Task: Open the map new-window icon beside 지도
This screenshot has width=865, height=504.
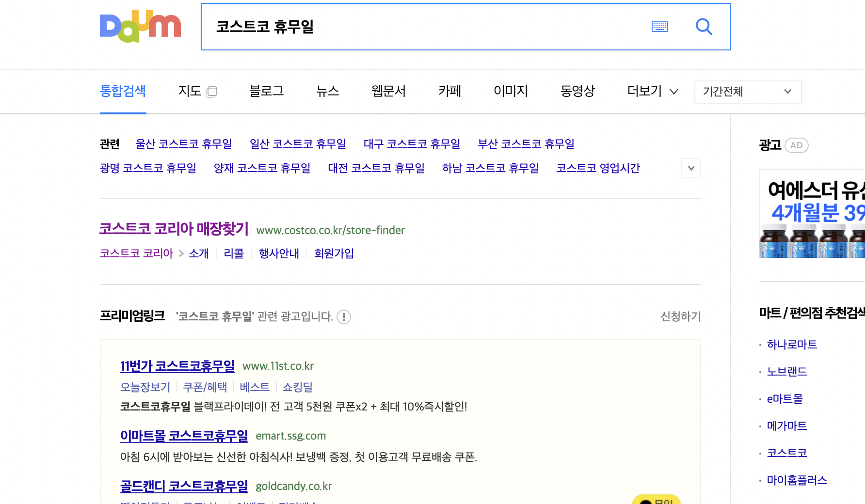Action: pyautogui.click(x=211, y=92)
